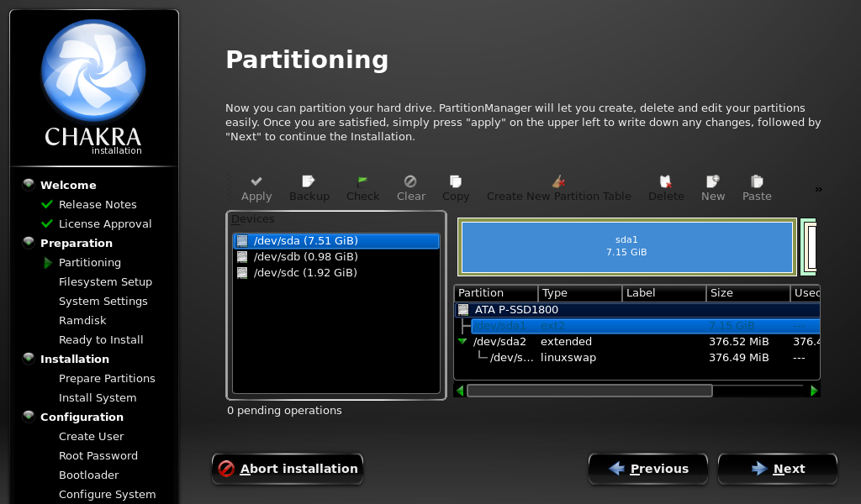Click the Preparation section step
This screenshot has width=861, height=504.
coord(77,243)
